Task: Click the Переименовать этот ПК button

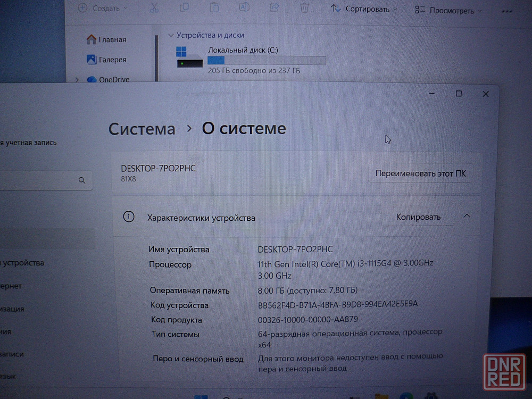Action: pyautogui.click(x=420, y=173)
